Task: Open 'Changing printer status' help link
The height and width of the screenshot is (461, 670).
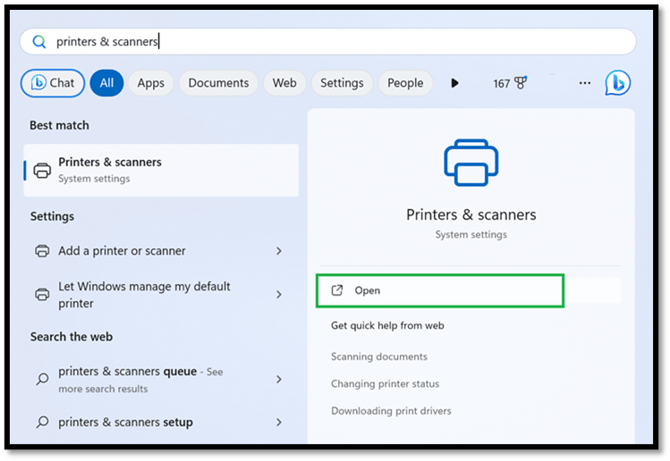Action: 385,384
